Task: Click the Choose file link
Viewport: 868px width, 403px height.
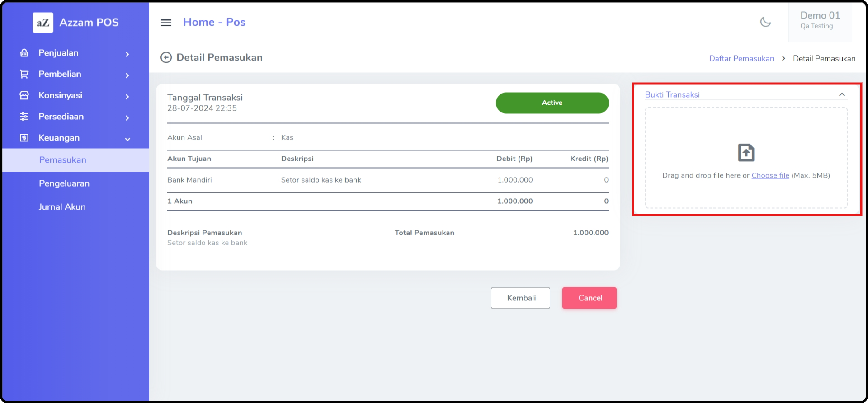Action: 770,175
